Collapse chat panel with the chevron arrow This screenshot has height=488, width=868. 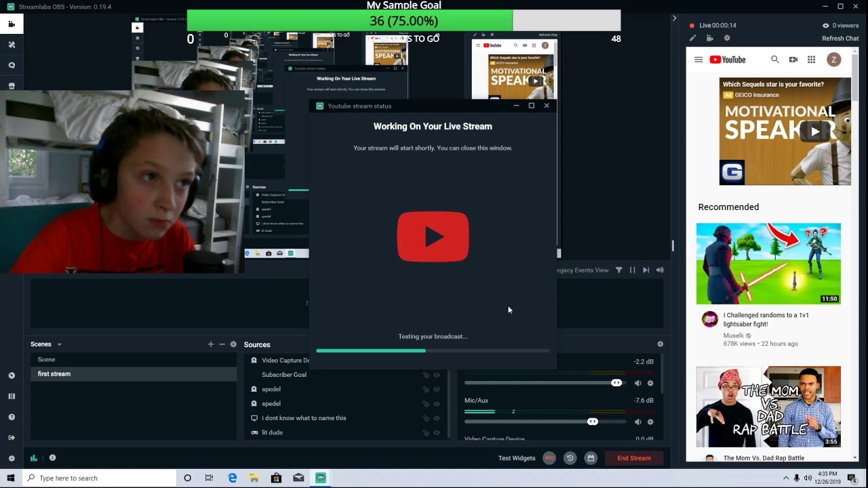coord(674,18)
